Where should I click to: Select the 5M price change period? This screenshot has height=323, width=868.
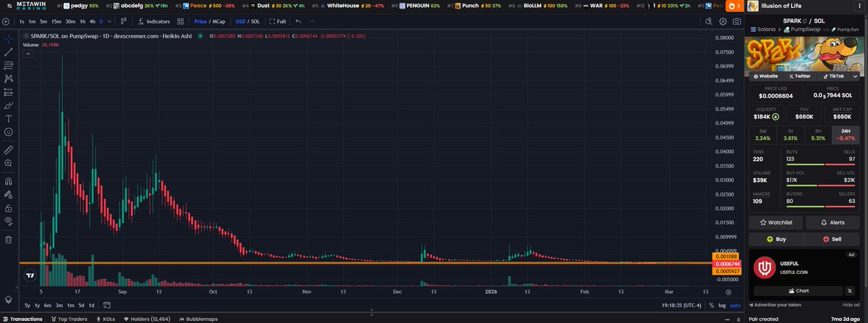point(762,134)
